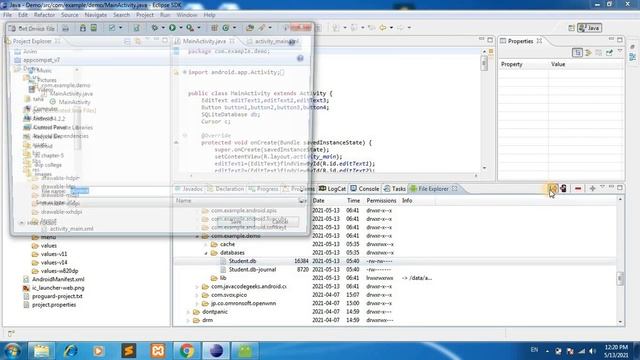640x360 pixels.
Task: Expand the jp.co.omronsoft.openwnn folder
Action: 197,303
